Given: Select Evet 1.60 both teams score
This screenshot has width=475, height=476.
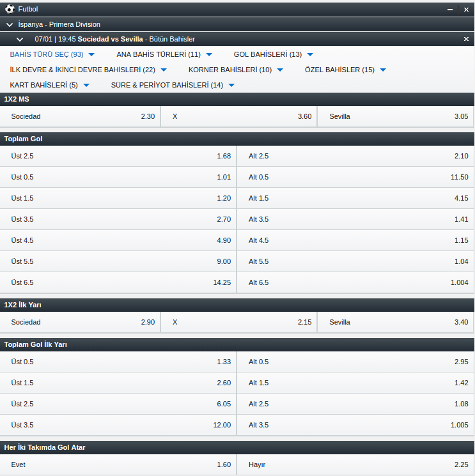Looking at the screenshot, I should click(x=118, y=464).
